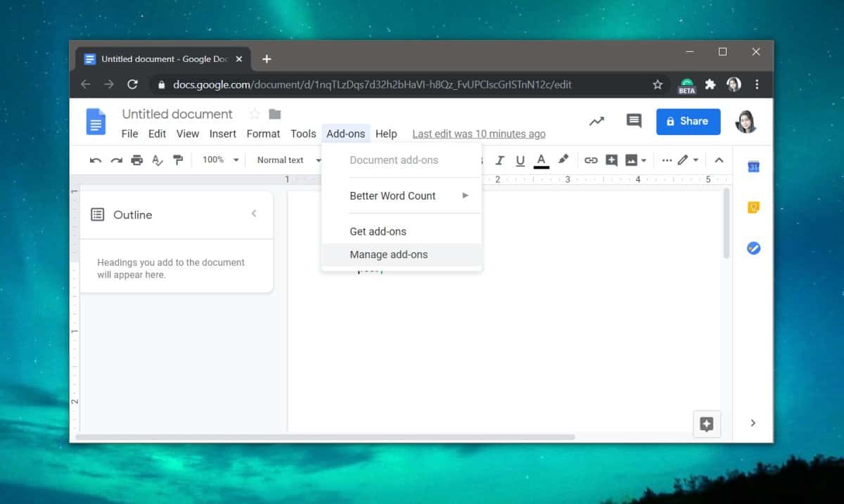Toggle Italic formatting
This screenshot has height=504, width=844.
point(500,160)
